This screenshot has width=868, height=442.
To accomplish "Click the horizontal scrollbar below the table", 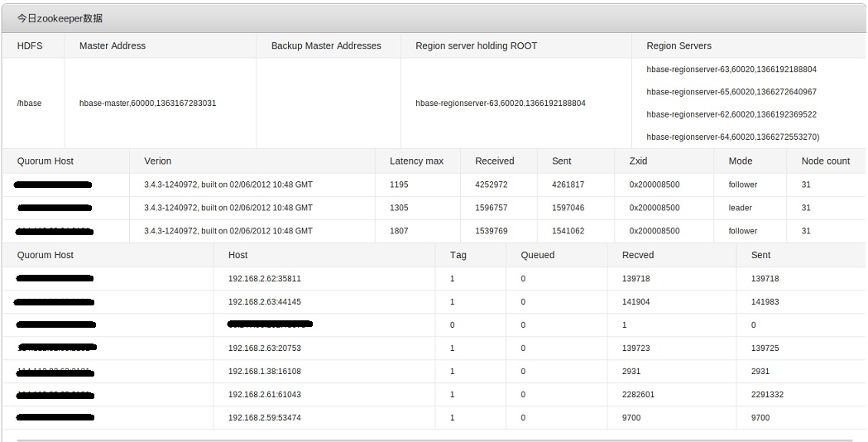I will [434, 440].
